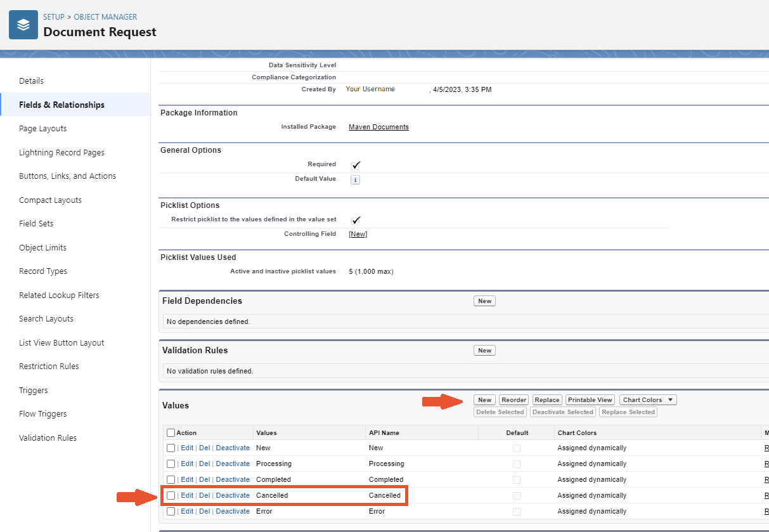Select the Processing row checkbox
The width and height of the screenshot is (769, 532).
coord(171,464)
